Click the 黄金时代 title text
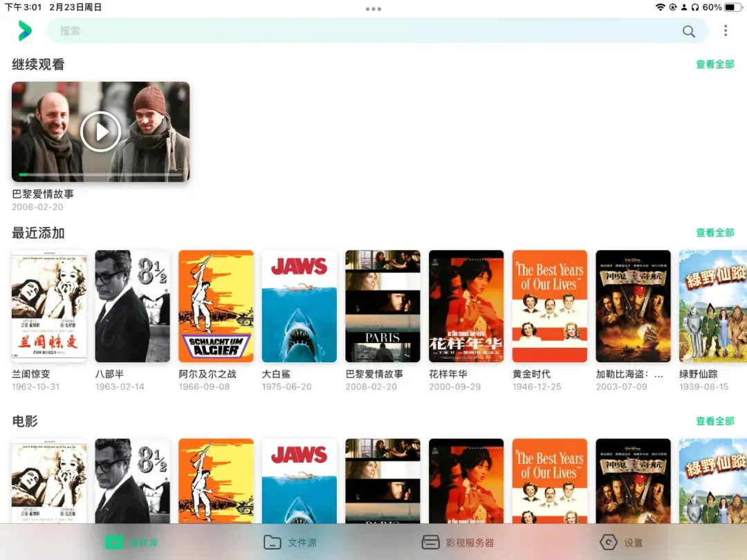Image resolution: width=747 pixels, height=560 pixels. click(x=532, y=374)
